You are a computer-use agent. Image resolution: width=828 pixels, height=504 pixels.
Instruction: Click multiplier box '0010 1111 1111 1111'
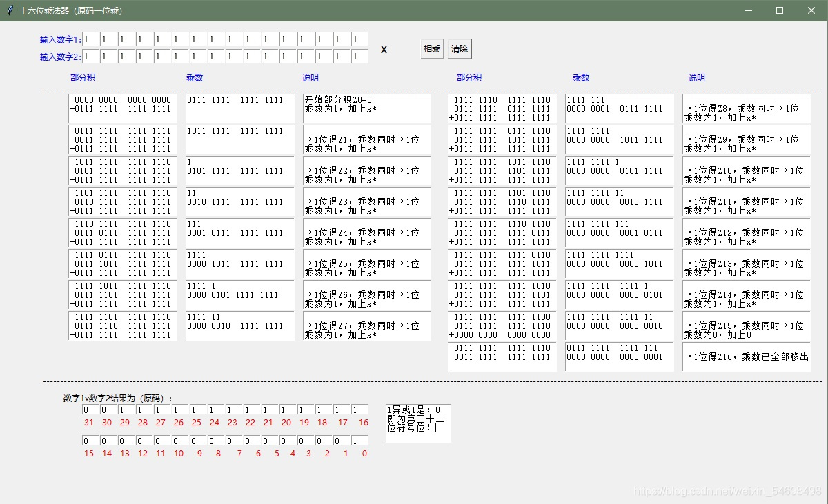(240, 202)
